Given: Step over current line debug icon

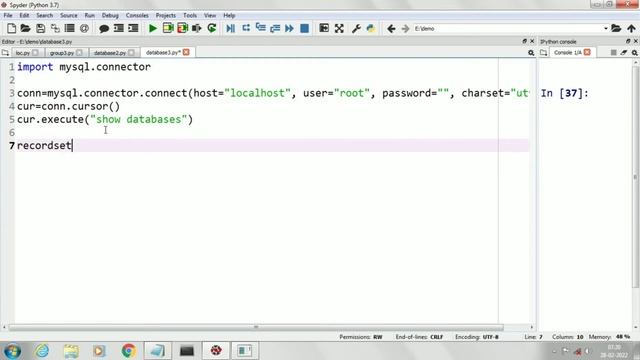Looking at the screenshot, I should (x=246, y=28).
